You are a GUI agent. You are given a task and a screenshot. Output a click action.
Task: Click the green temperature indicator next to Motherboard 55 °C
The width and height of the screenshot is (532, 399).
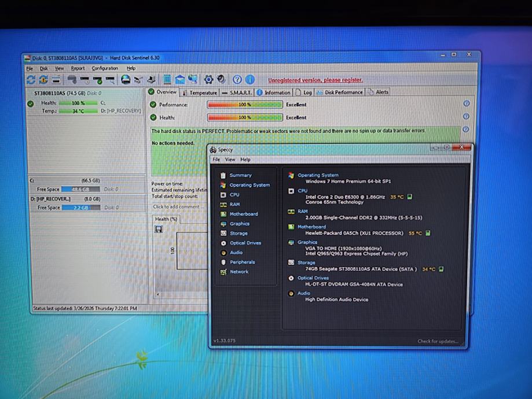(428, 233)
